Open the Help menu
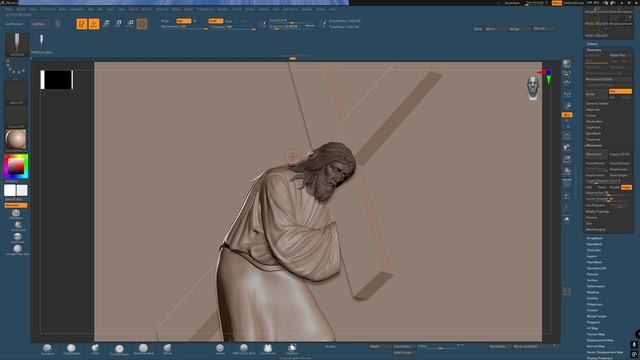Viewport: 640px width, 360px height. [x=333, y=9]
